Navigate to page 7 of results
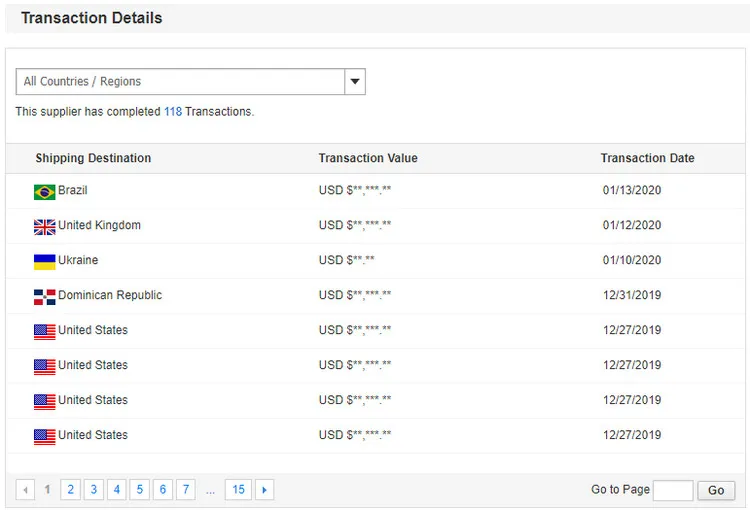The width and height of the screenshot is (750, 510). coord(186,490)
